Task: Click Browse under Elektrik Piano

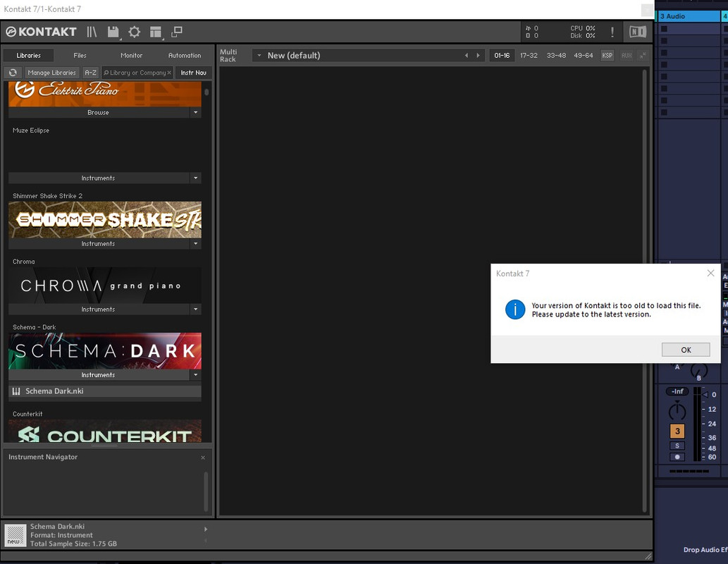Action: click(99, 112)
